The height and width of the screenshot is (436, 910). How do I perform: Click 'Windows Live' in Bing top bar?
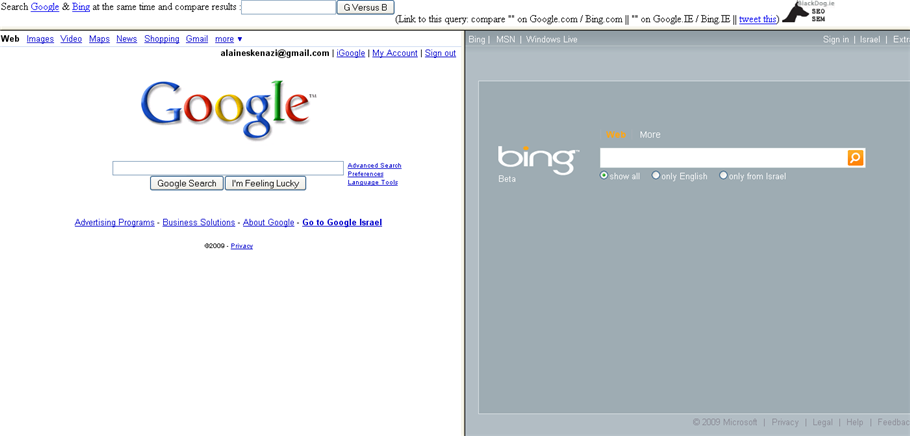[x=551, y=39]
